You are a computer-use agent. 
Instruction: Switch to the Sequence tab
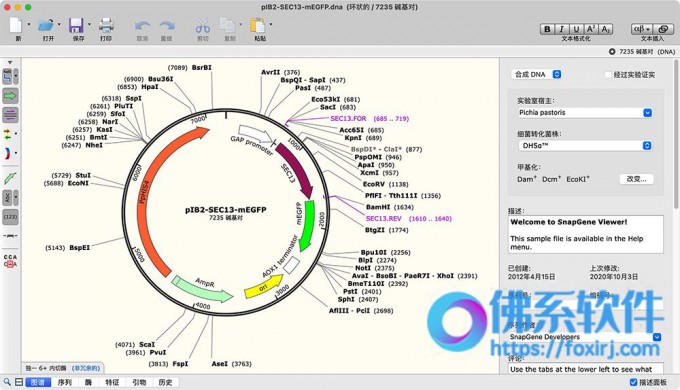65,382
